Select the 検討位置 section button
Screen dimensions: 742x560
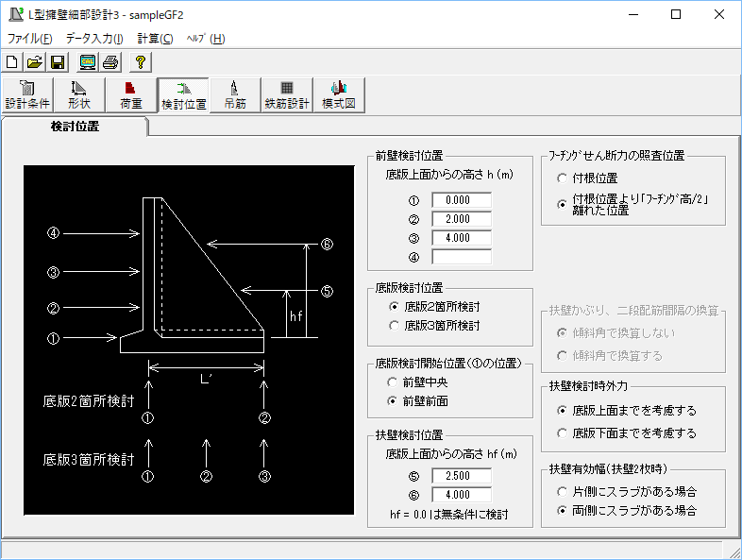click(183, 95)
